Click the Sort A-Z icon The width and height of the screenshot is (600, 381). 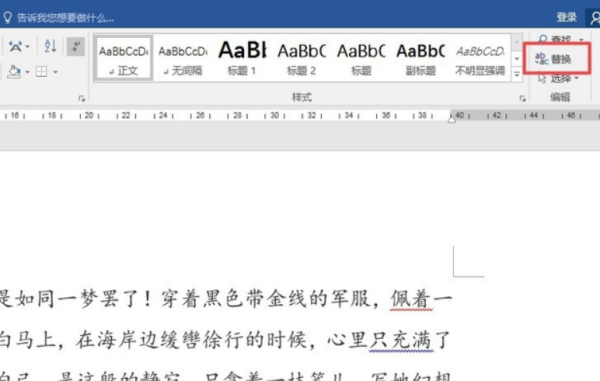tap(51, 46)
